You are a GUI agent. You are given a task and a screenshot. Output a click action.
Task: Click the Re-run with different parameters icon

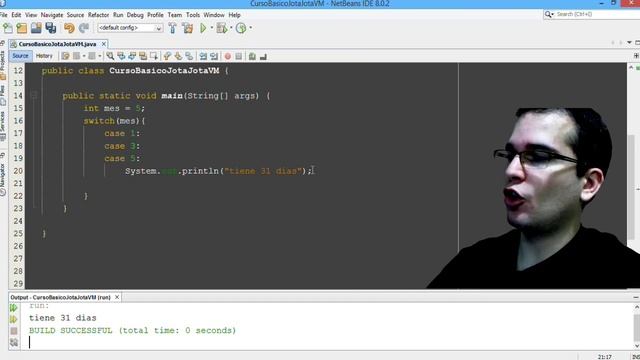click(x=14, y=319)
